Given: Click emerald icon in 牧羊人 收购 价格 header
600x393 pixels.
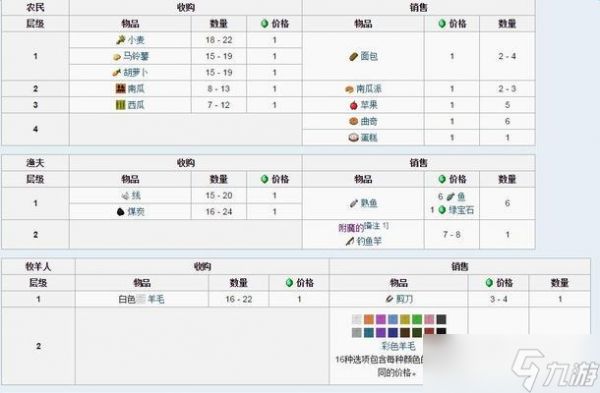Looking at the screenshot, I should [290, 283].
